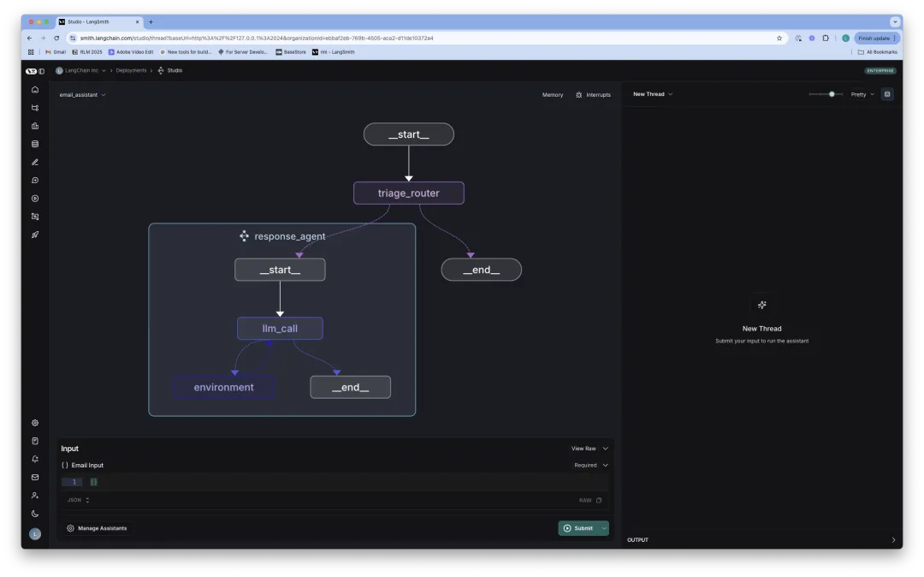Toggle dark mode with the moon icon
This screenshot has width=924, height=577.
pyautogui.click(x=34, y=513)
